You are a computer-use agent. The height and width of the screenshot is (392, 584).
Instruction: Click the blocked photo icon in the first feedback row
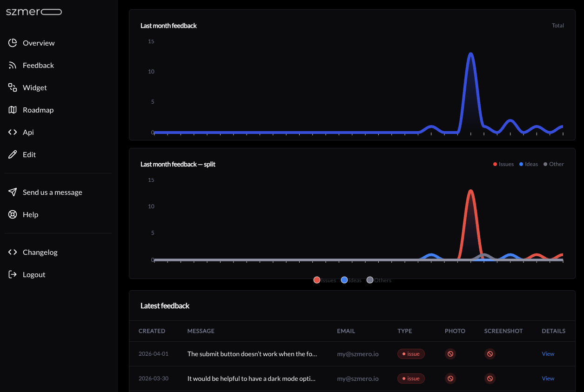pyautogui.click(x=450, y=354)
